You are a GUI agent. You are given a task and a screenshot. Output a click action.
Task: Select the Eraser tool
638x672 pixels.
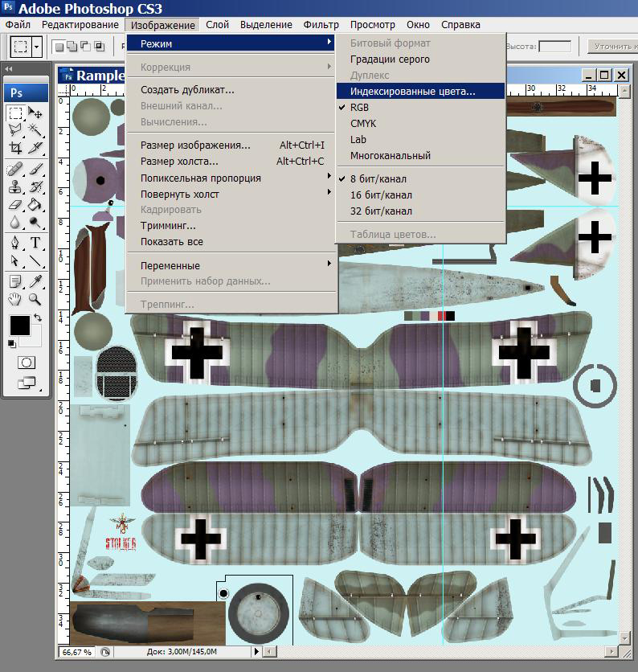tap(15, 205)
